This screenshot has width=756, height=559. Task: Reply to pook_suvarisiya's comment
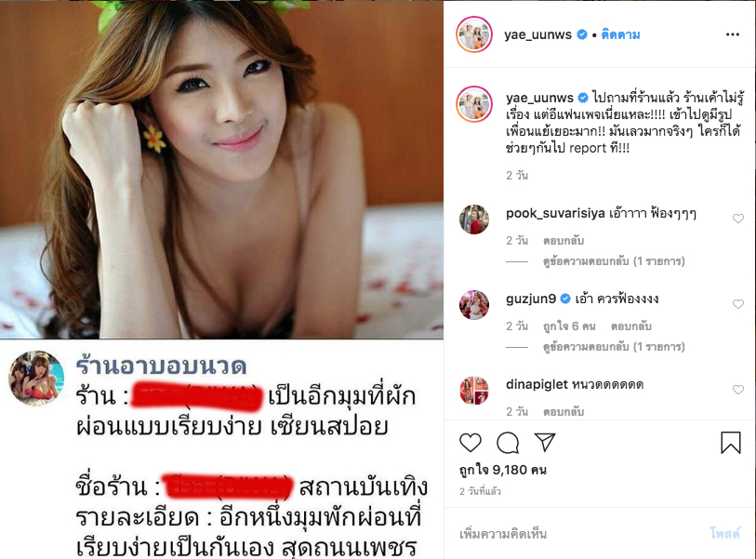click(564, 240)
